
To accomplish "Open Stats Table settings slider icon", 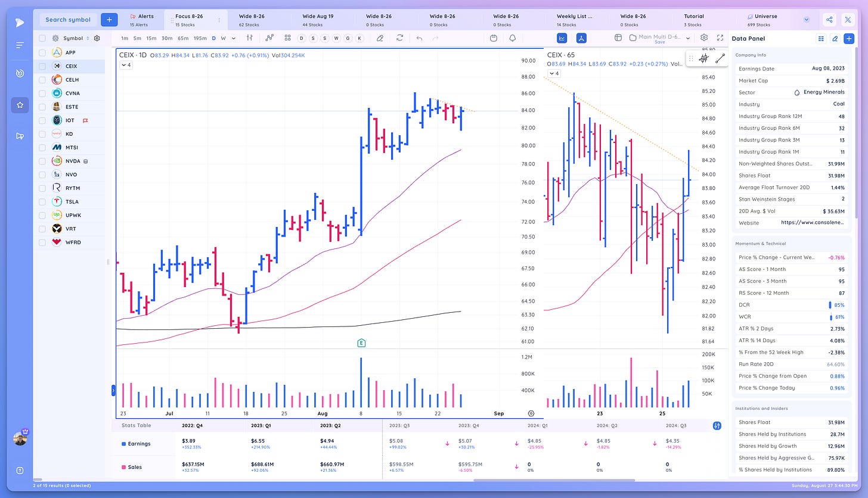I will pyautogui.click(x=717, y=426).
